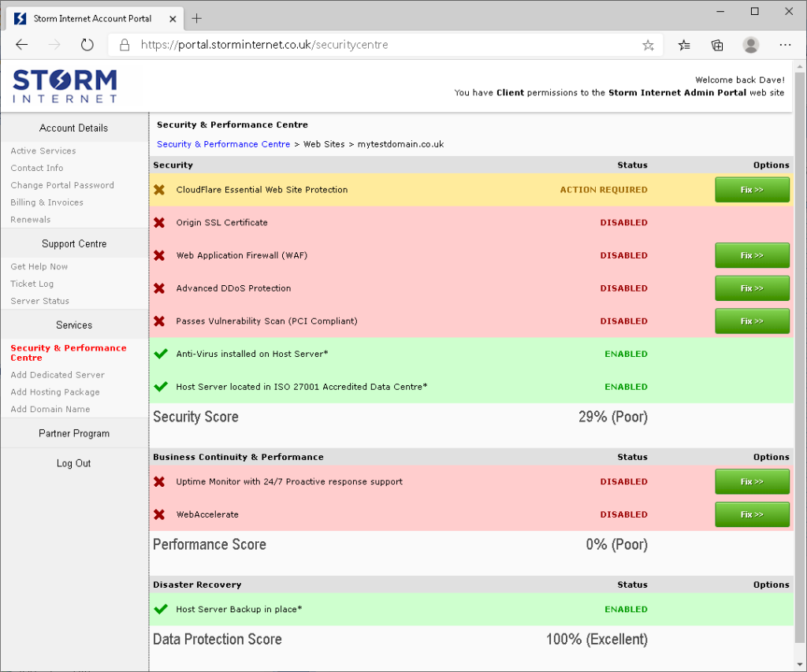Minimize the browser window
Image resolution: width=807 pixels, height=672 pixels.
720,11
